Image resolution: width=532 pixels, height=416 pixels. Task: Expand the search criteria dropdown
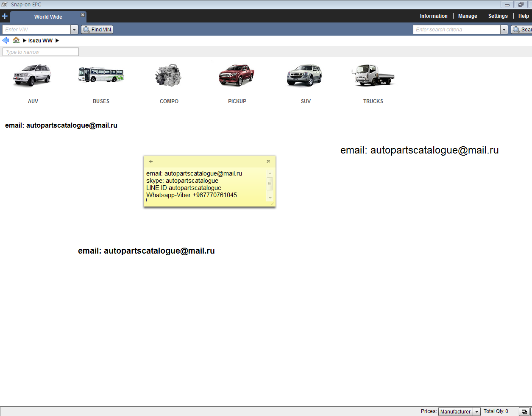[x=504, y=30]
